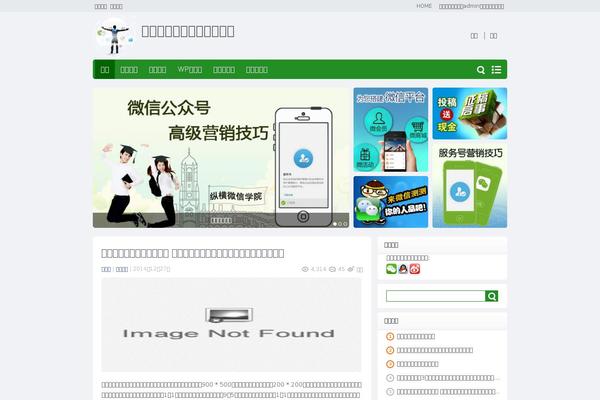Open the sidebar list item numbered 3

[417, 364]
